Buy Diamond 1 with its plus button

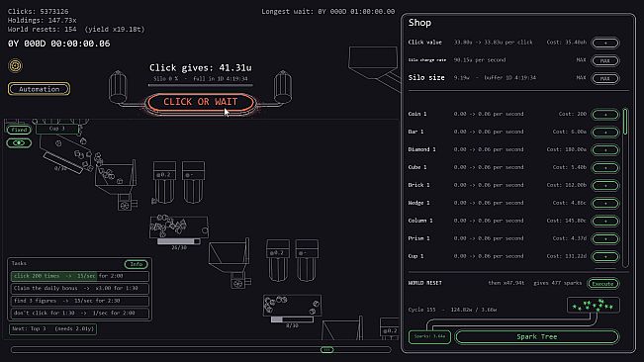coord(605,149)
